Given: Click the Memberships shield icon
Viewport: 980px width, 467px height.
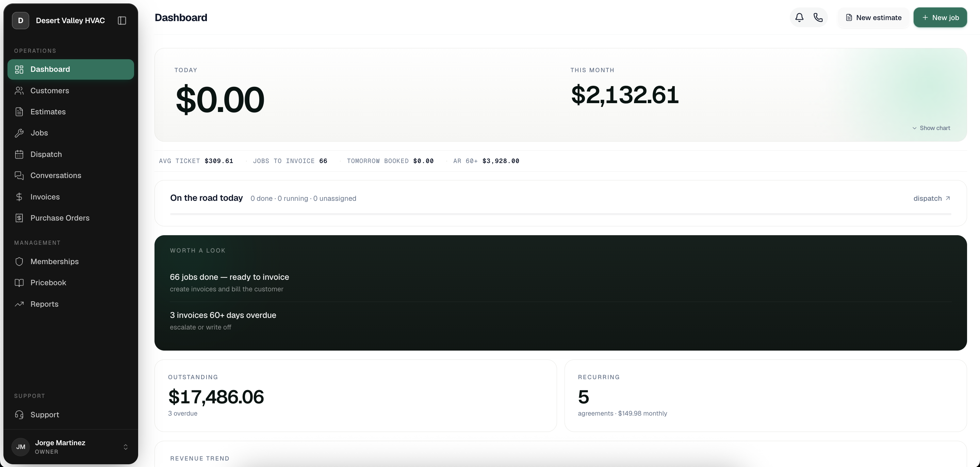Looking at the screenshot, I should (19, 261).
